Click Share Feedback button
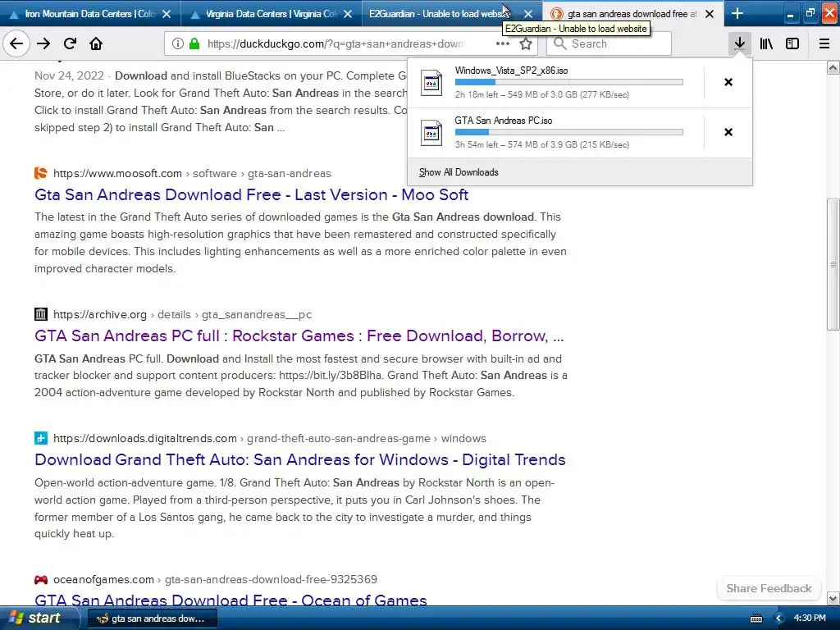Viewport: 840px width, 630px height. (769, 588)
